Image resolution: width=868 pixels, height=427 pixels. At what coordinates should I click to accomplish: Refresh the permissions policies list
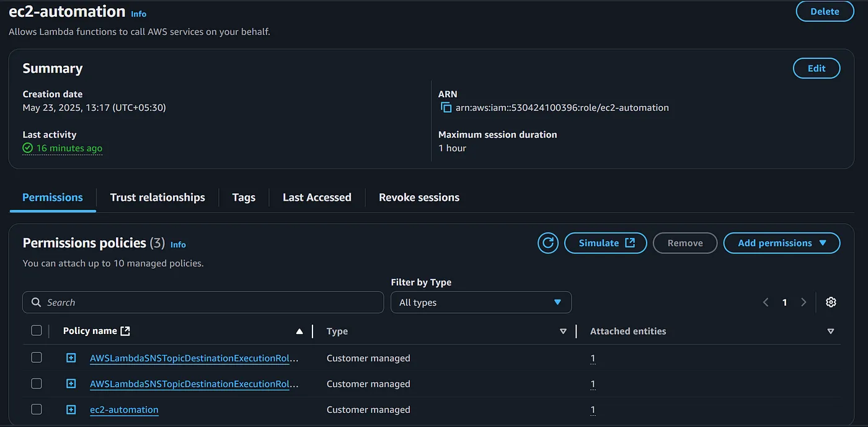pos(547,243)
